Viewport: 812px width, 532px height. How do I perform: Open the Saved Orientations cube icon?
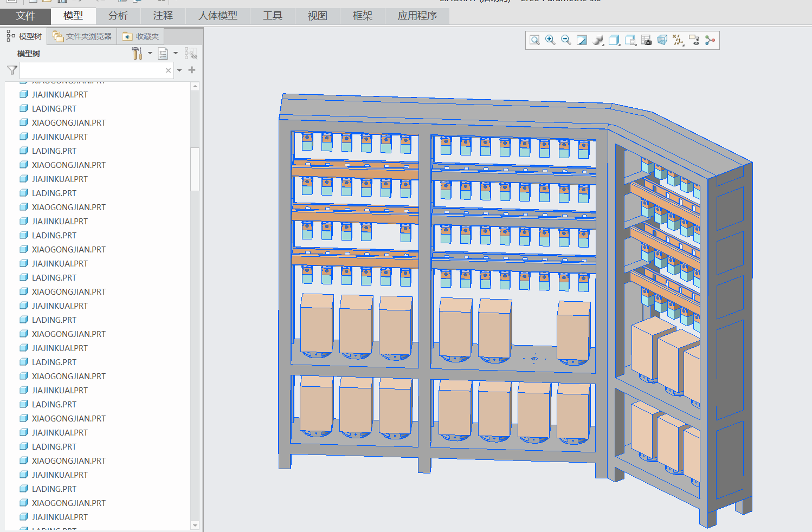pyautogui.click(x=614, y=40)
